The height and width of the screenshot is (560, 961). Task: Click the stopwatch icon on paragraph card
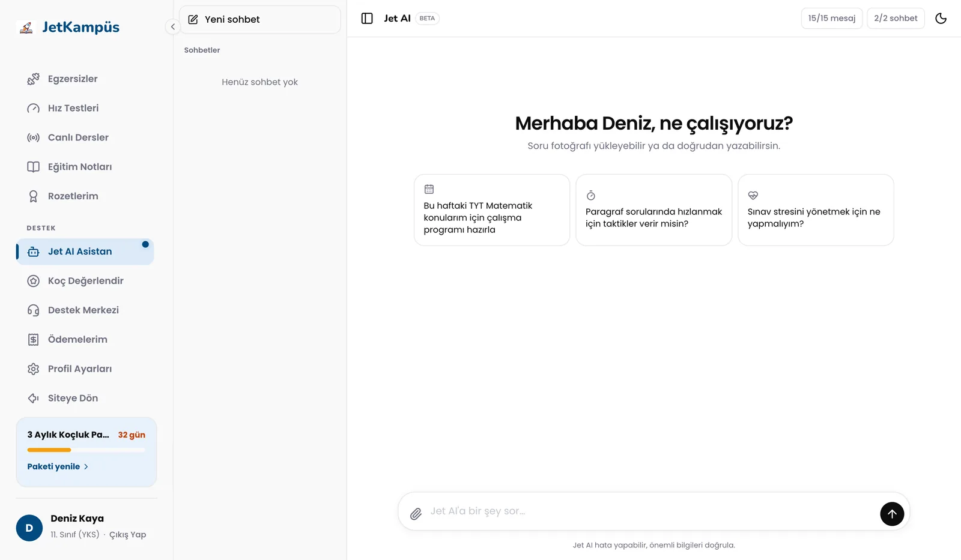point(591,195)
